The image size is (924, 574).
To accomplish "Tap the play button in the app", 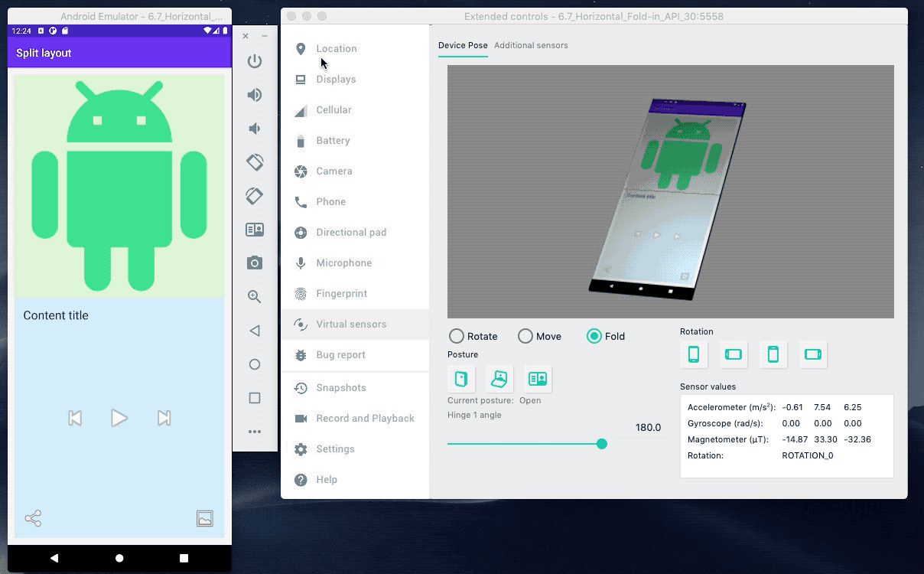I will [x=119, y=418].
